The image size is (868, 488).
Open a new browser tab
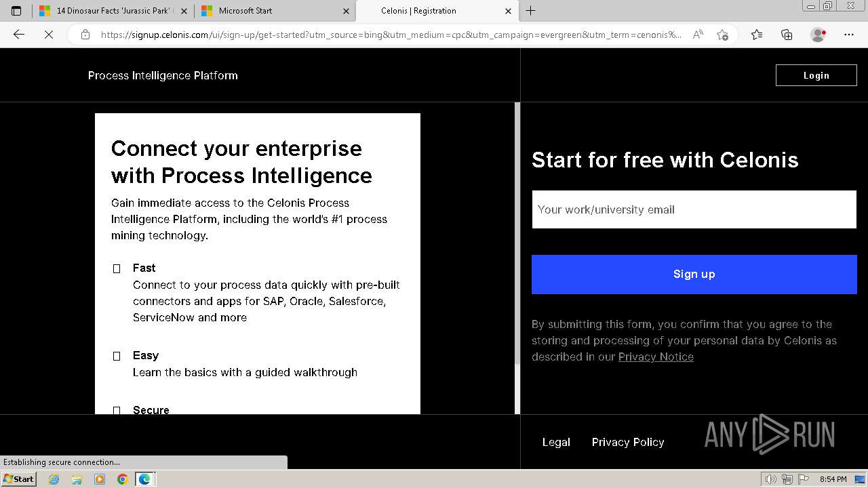pos(531,11)
